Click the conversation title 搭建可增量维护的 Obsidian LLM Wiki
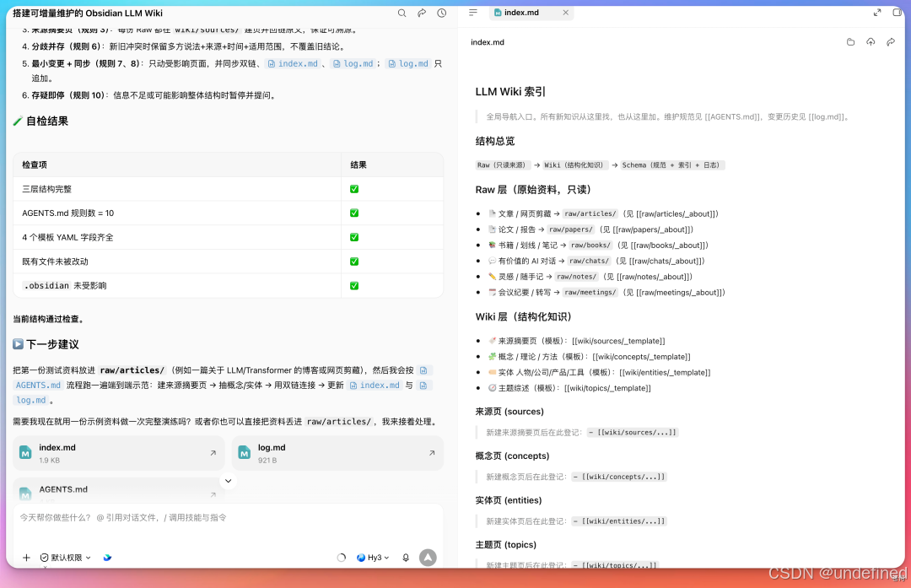 point(88,13)
